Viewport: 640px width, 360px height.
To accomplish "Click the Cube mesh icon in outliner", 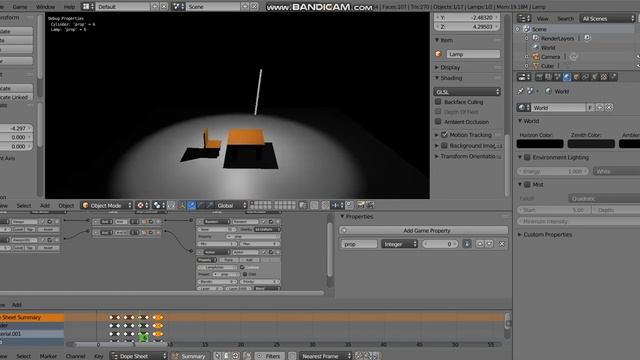I will pos(536,66).
